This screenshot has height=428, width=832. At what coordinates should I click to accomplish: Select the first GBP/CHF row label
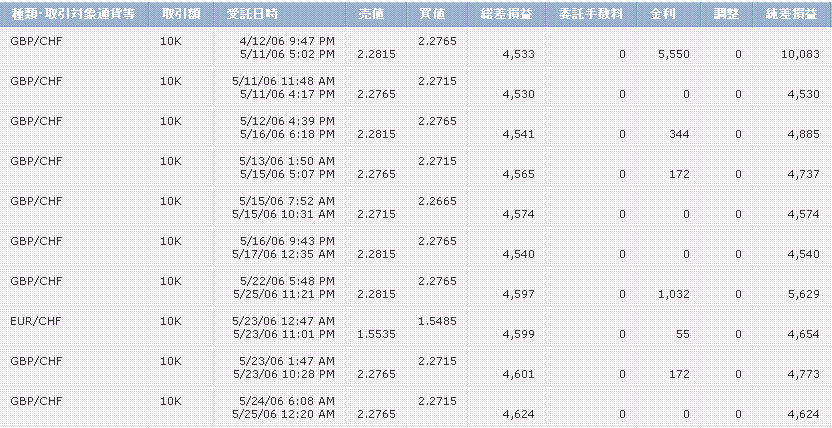(30, 41)
